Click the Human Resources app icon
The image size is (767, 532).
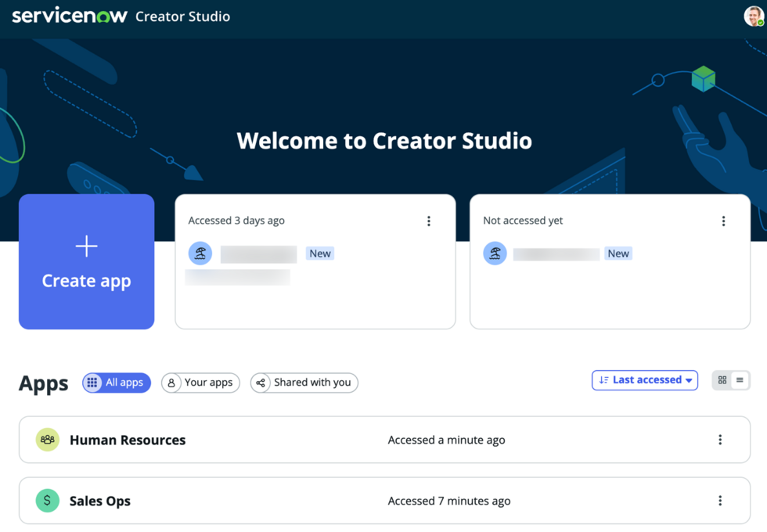48,440
